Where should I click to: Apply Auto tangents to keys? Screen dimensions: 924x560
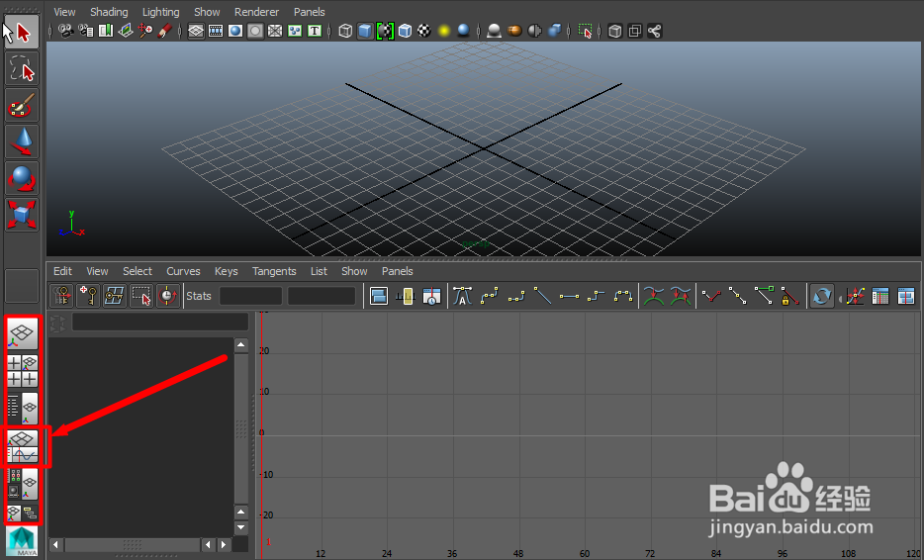(x=463, y=295)
